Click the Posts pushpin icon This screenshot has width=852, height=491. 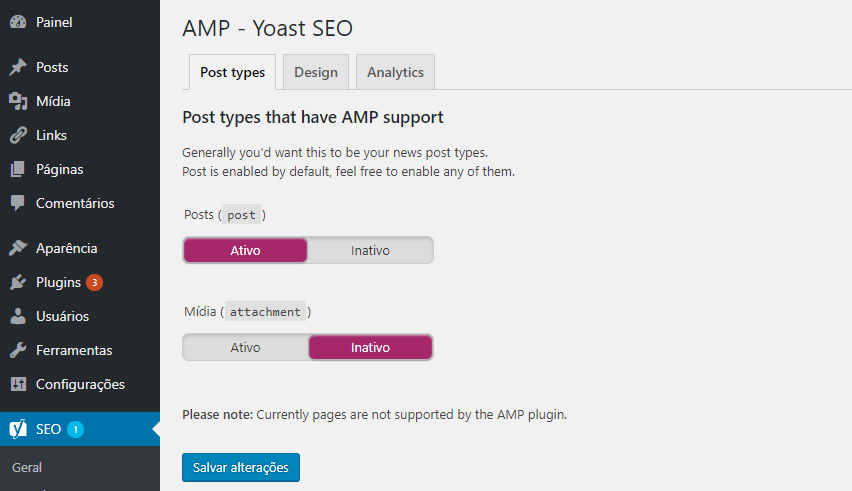pos(18,67)
